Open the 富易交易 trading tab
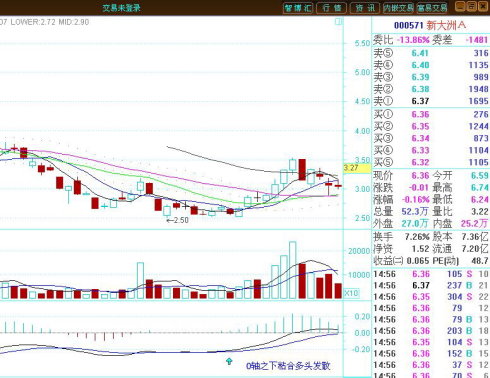 pos(432,8)
